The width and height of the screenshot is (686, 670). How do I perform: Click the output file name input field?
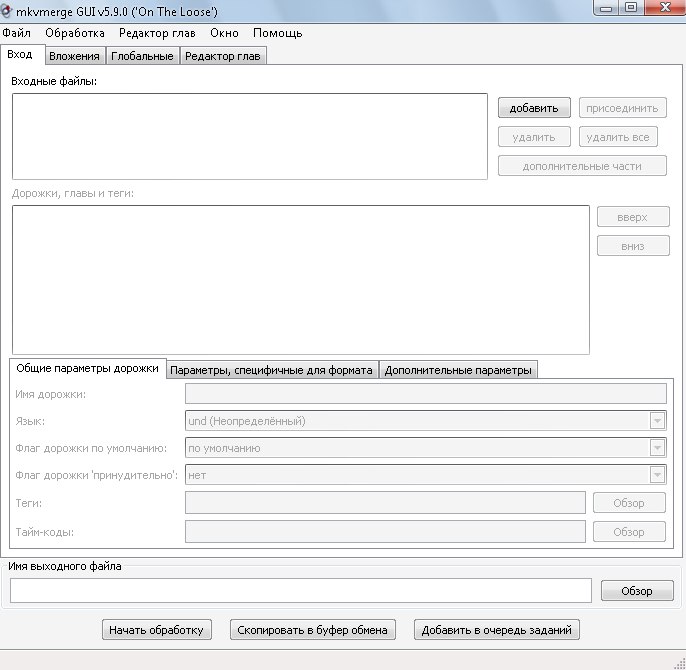tap(300, 591)
